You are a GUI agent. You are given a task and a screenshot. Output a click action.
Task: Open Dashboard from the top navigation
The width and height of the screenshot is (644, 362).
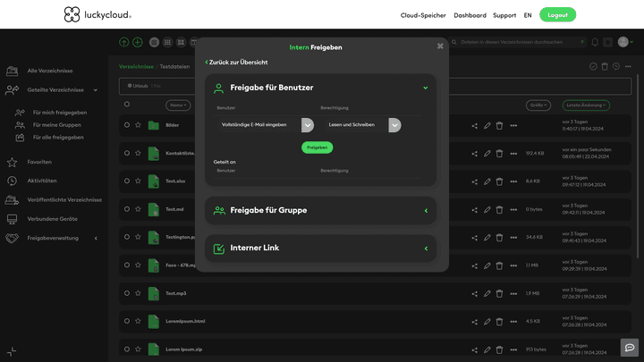[x=470, y=15]
